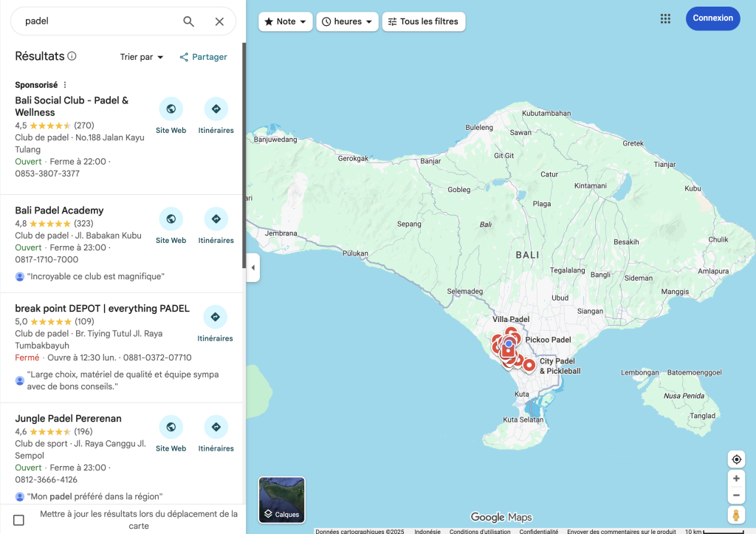
Task: Open Tous les filtres button
Action: [424, 21]
